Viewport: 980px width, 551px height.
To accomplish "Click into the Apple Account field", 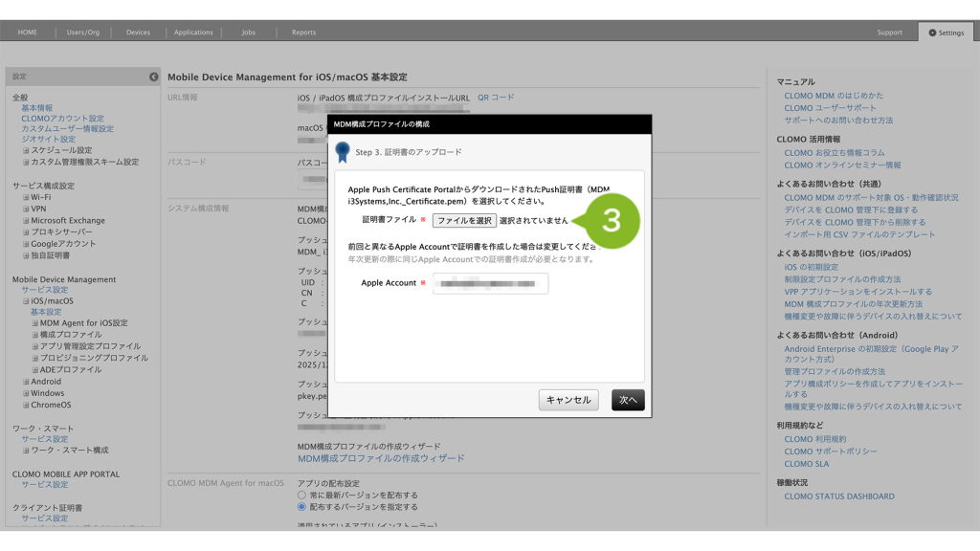I will tap(490, 283).
